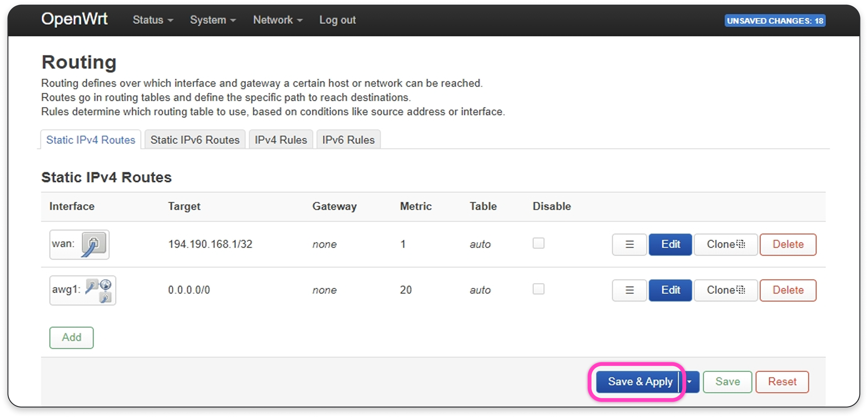Add a new static IPv4 route

[71, 338]
